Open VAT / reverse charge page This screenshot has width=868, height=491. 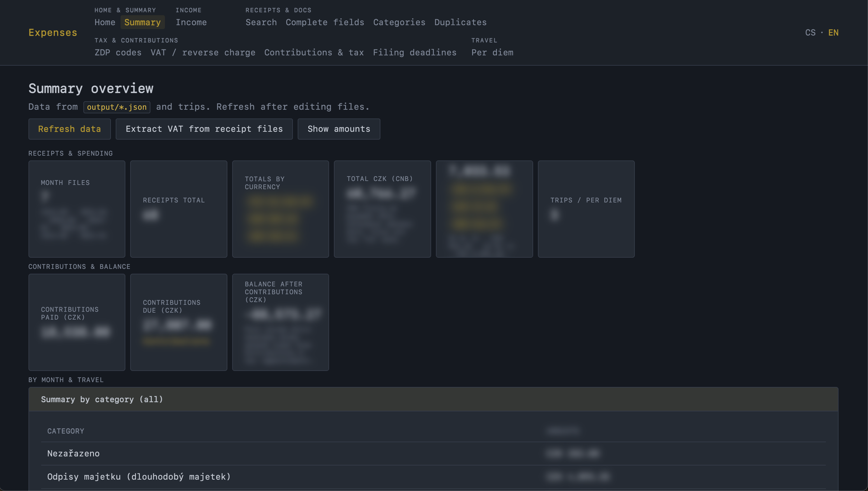click(x=203, y=53)
